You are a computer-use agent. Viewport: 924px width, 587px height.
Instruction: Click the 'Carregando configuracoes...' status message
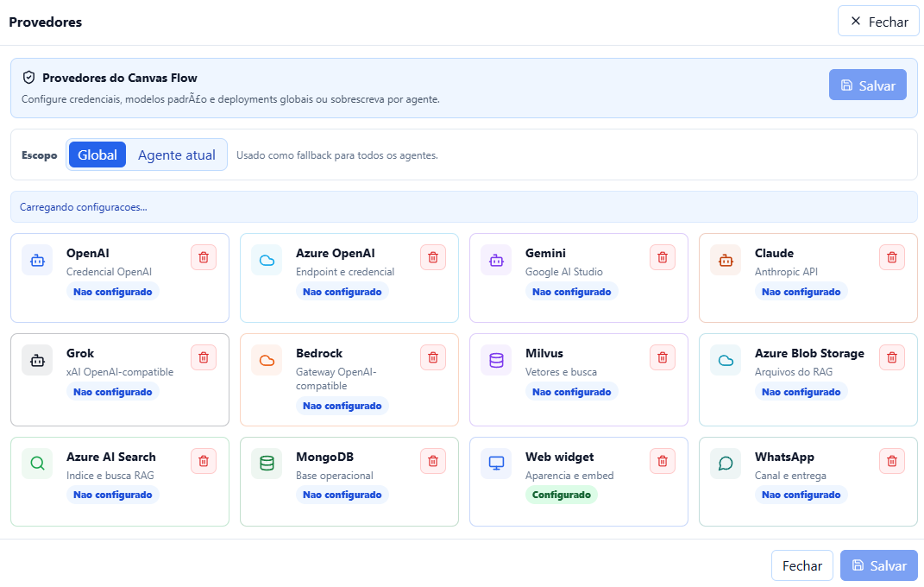(84, 207)
